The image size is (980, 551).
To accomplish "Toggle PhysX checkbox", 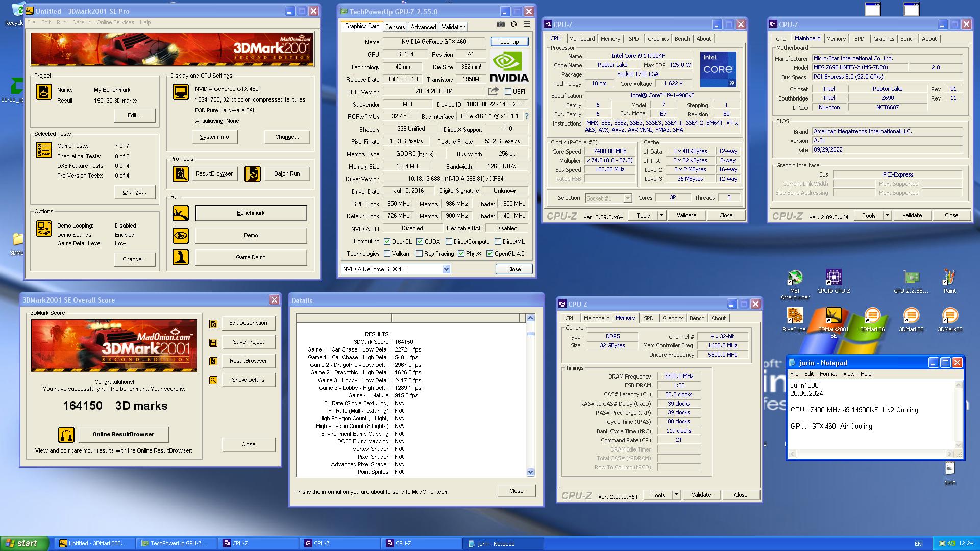I will (x=461, y=254).
